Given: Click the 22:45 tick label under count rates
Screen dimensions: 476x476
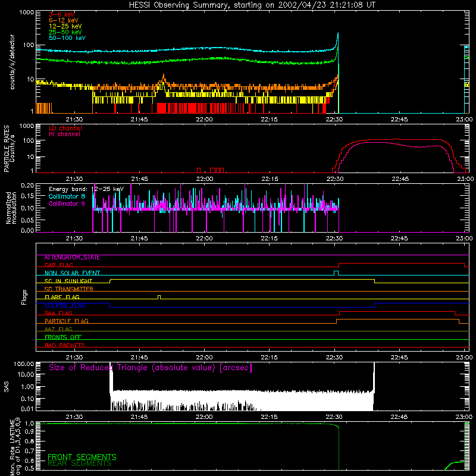Looking at the screenshot, I should (399, 120).
